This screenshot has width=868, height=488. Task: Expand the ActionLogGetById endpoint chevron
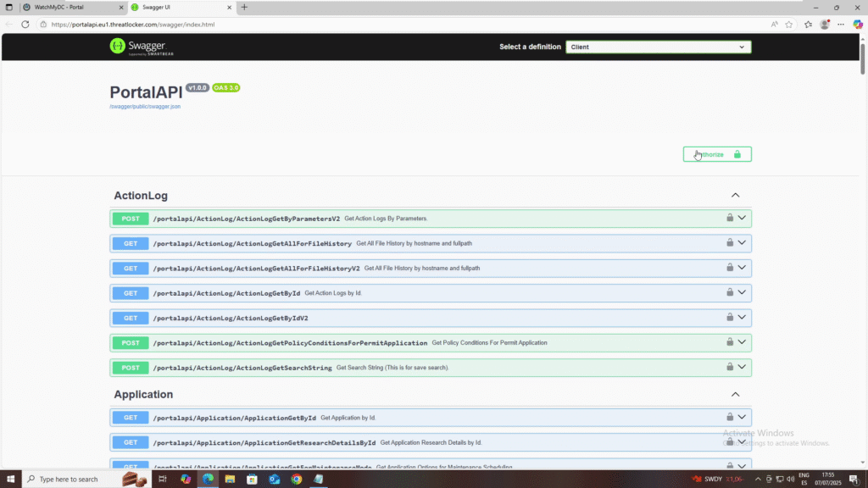[x=742, y=292]
